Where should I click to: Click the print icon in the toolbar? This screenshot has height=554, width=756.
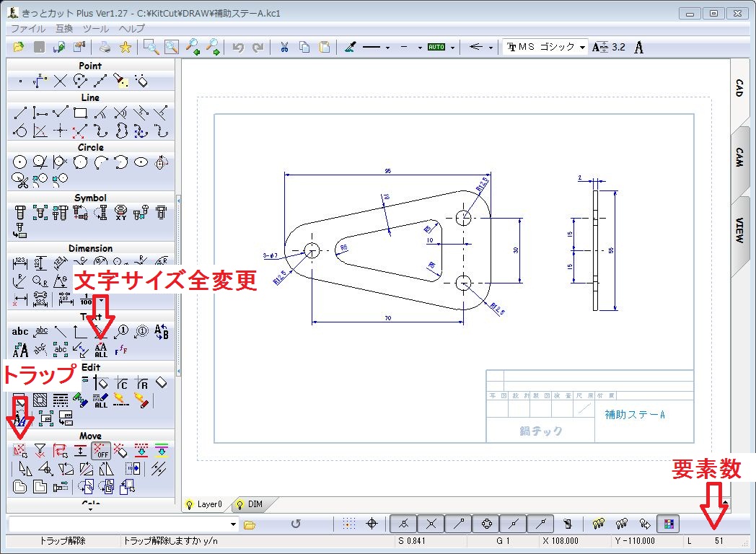105,47
